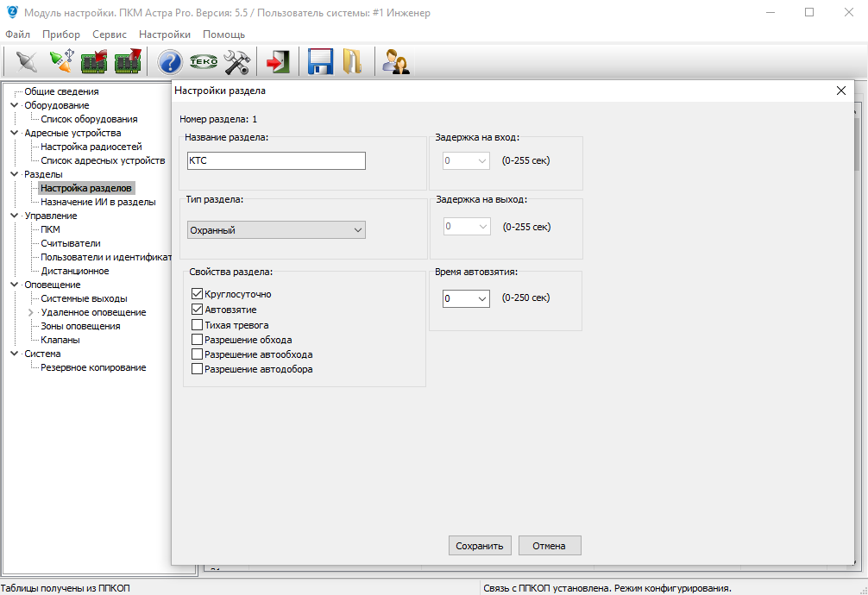Open the Задержка на выход dropdown
Image resolution: width=868 pixels, height=595 pixels.
coord(467,226)
